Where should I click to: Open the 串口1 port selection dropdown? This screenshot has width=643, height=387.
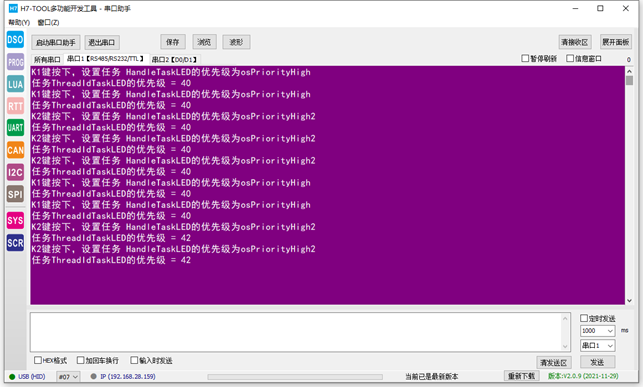597,346
